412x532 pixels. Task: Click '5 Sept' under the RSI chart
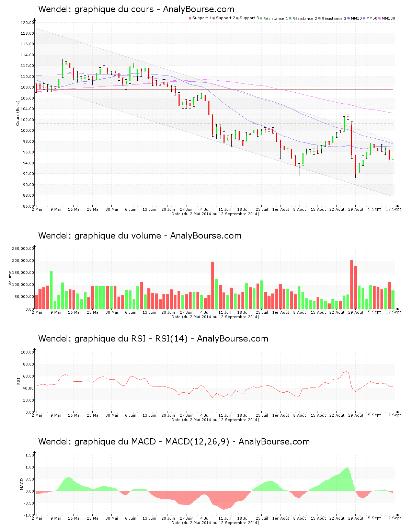(x=375, y=415)
